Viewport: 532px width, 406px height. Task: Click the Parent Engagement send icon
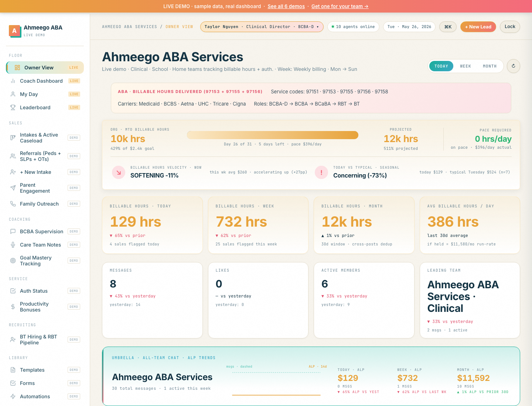pyautogui.click(x=13, y=188)
